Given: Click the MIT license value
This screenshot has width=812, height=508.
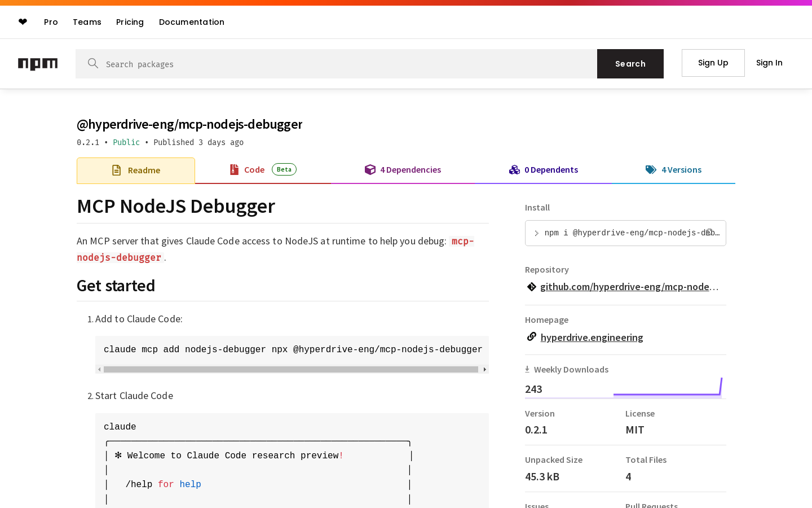Looking at the screenshot, I should [634, 430].
